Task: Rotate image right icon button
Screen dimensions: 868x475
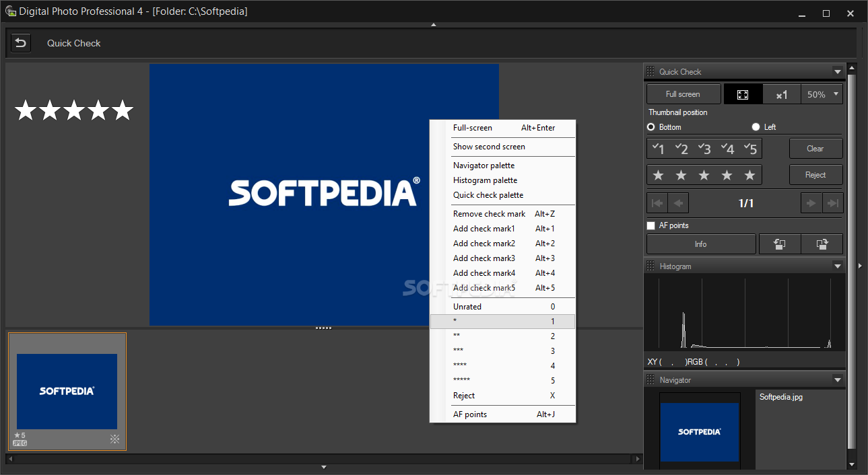Action: pyautogui.click(x=822, y=244)
